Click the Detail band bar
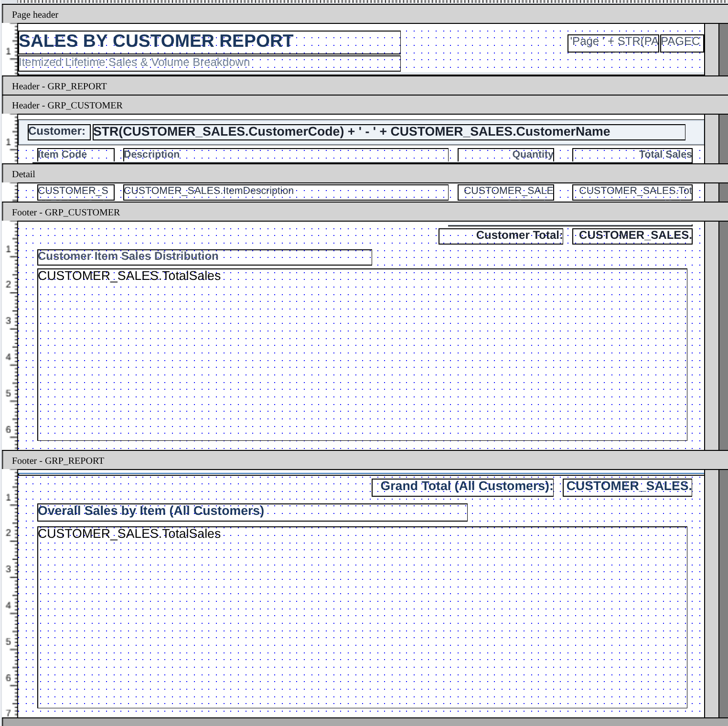The width and height of the screenshot is (728, 726). [x=365, y=174]
